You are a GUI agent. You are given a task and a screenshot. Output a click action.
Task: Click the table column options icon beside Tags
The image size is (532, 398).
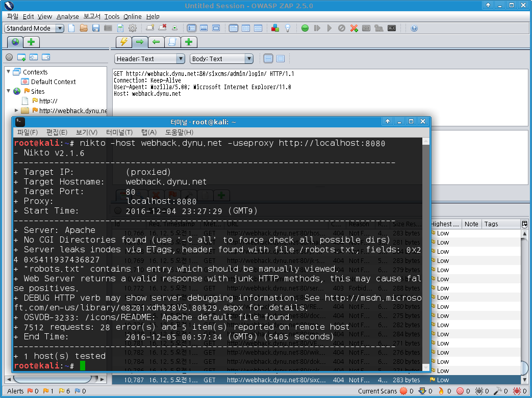coord(524,224)
